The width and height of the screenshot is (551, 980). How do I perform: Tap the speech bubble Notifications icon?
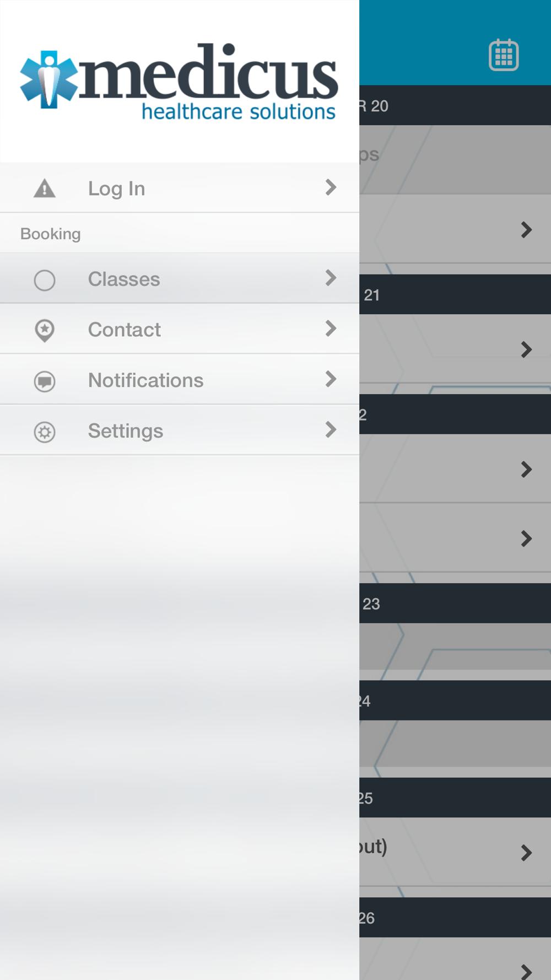tap(45, 381)
